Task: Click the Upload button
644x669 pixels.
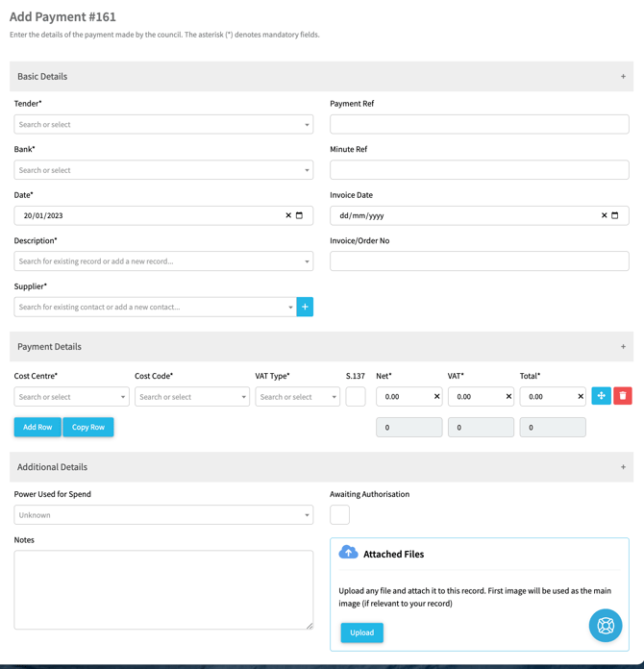Action: 362,632
